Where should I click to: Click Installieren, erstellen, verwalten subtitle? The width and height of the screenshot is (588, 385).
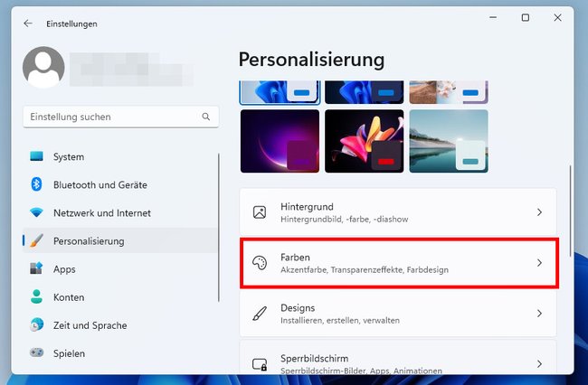pyautogui.click(x=340, y=320)
